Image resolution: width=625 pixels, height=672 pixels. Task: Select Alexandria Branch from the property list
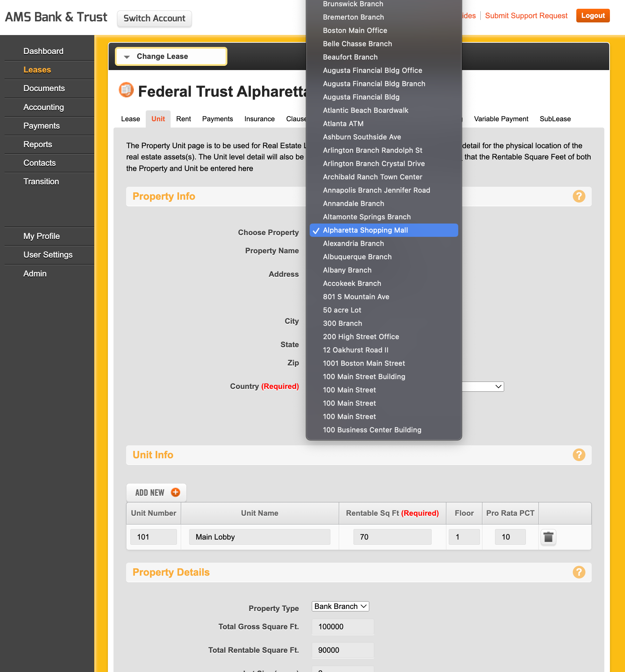coord(353,244)
